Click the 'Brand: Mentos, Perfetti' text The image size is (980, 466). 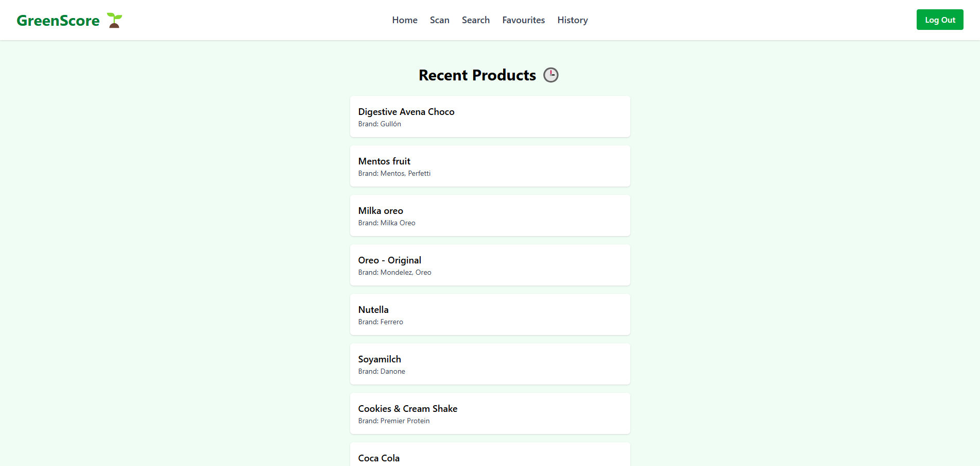(x=394, y=173)
